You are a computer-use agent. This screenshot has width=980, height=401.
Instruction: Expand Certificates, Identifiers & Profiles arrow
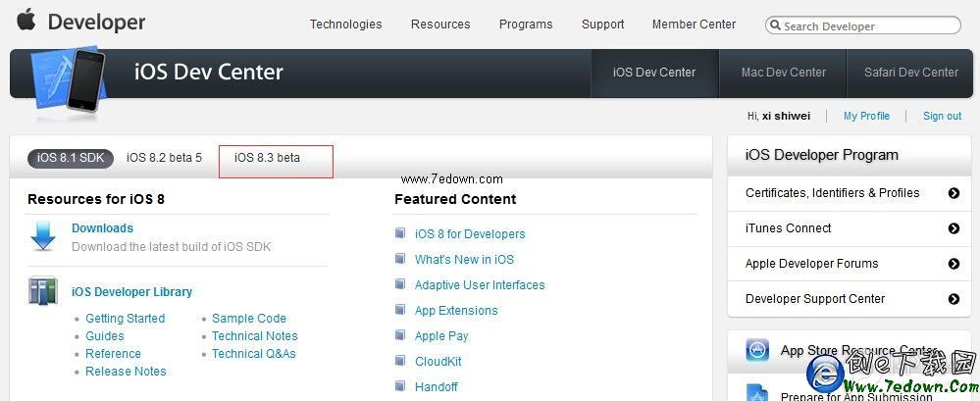coord(954,193)
